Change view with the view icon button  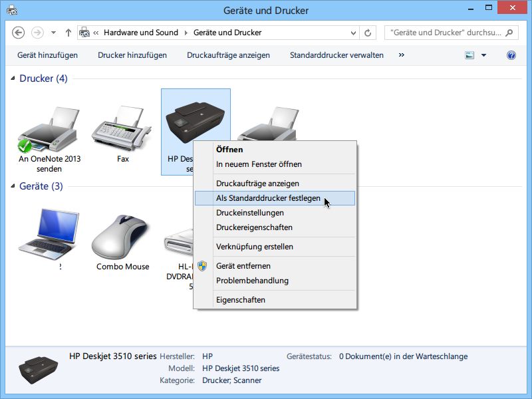469,55
